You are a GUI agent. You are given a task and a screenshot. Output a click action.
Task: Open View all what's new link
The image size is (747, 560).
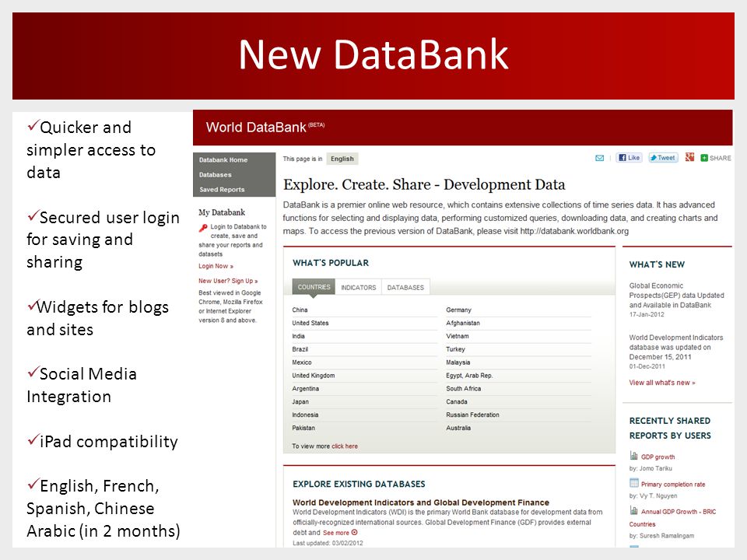pos(662,383)
